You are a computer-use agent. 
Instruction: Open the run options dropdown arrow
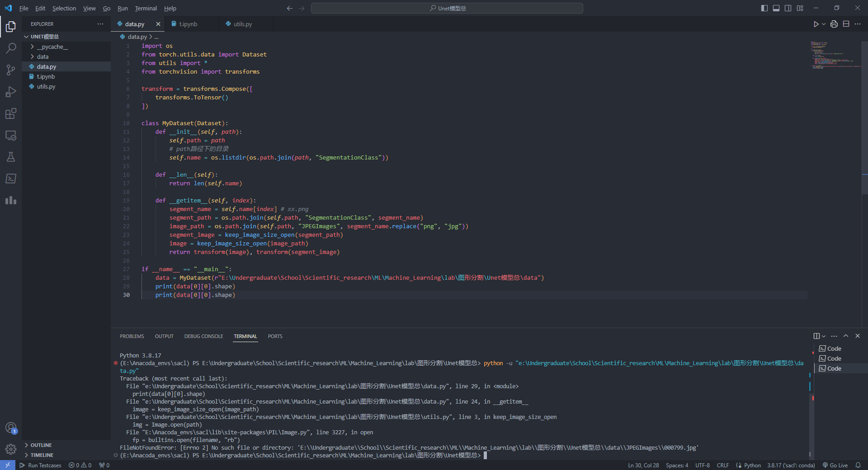tap(824, 24)
